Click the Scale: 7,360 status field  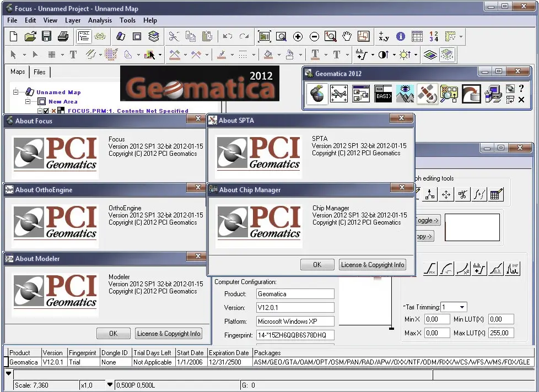tap(46, 385)
